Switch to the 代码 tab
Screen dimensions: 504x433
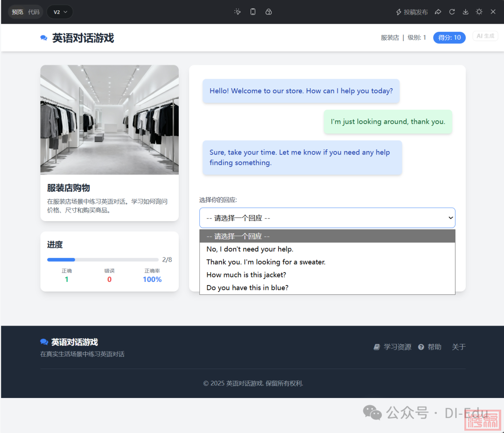34,12
